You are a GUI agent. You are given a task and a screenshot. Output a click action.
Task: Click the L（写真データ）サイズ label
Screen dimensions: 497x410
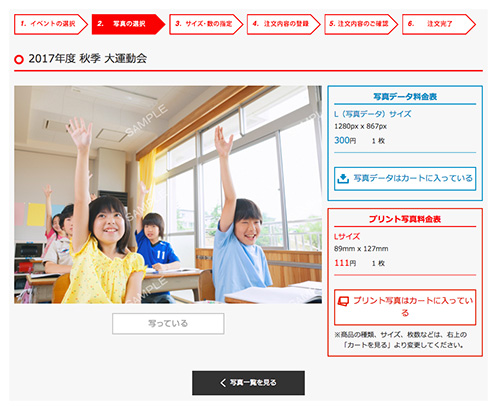click(373, 114)
